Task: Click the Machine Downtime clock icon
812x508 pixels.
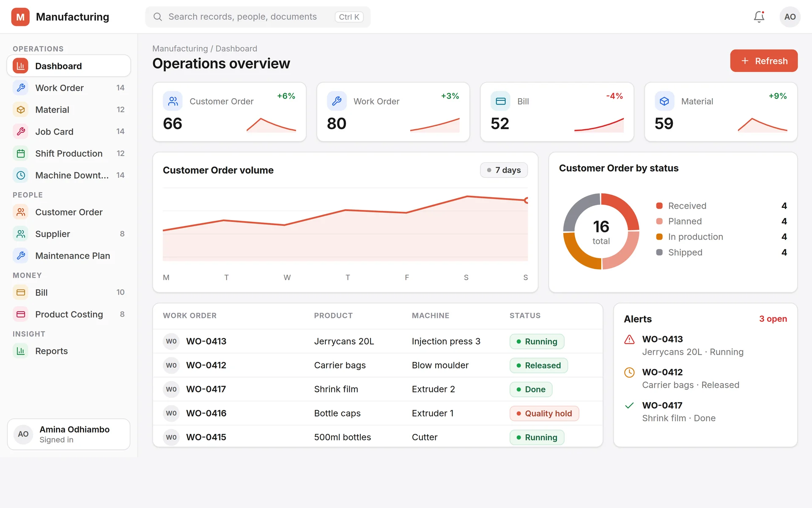Action: (21, 175)
